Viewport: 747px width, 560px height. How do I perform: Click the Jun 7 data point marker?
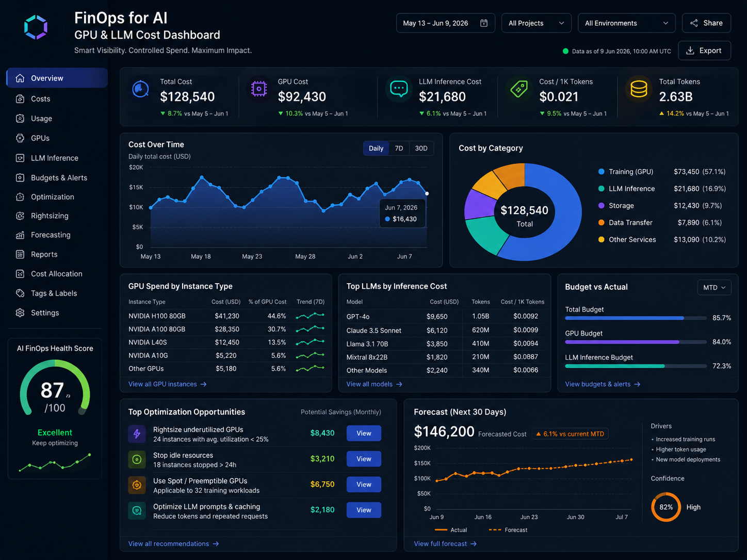[x=427, y=194]
